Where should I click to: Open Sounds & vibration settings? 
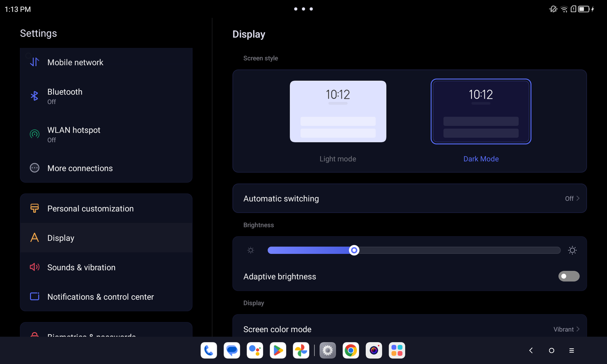tap(81, 267)
